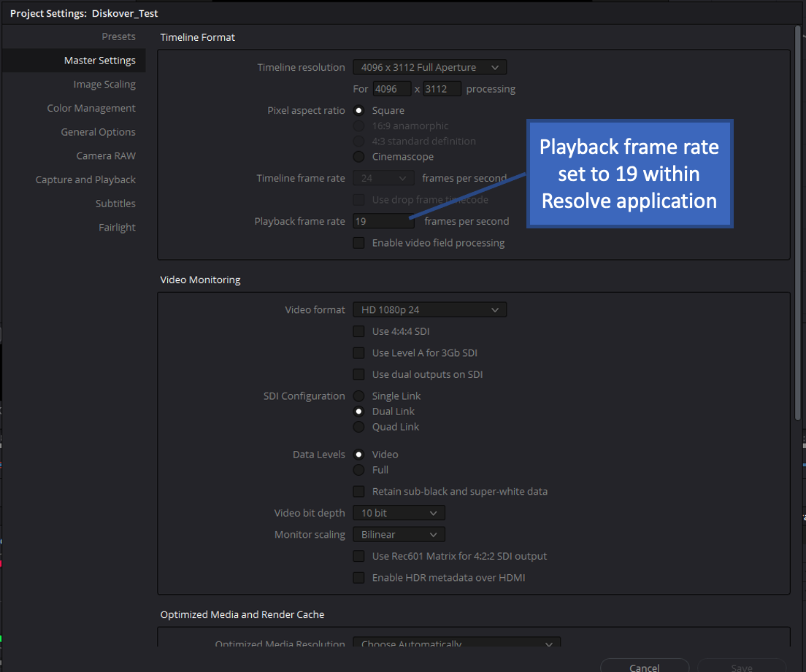
Task: Select Cinemascope pixel aspect ratio
Action: (358, 157)
